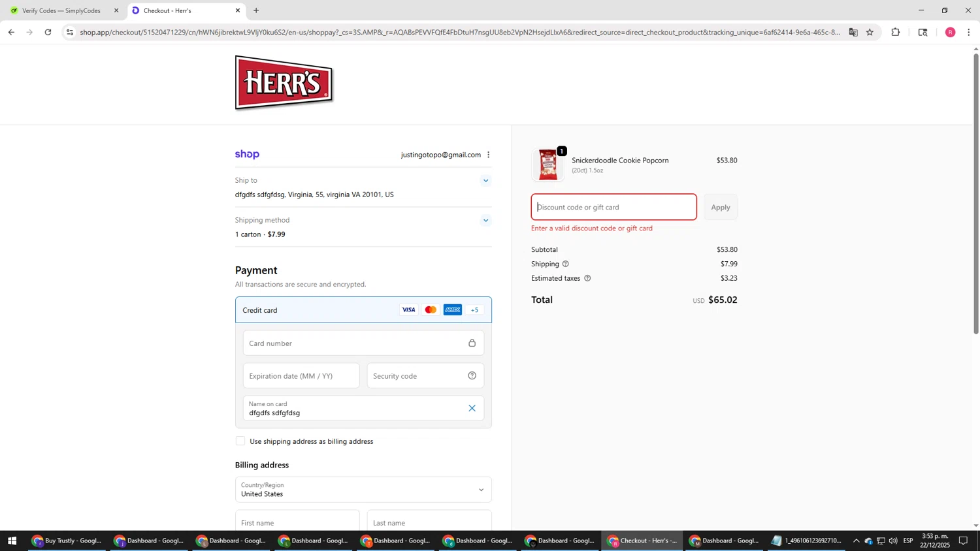The image size is (980, 551).
Task: Focus the Expiration date field
Action: point(301,376)
